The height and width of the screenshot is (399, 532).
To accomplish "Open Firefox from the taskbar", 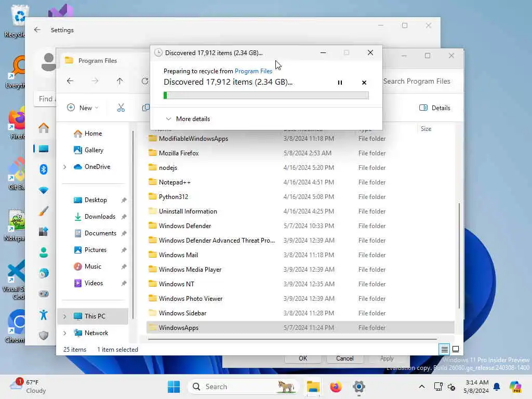I will (336, 387).
